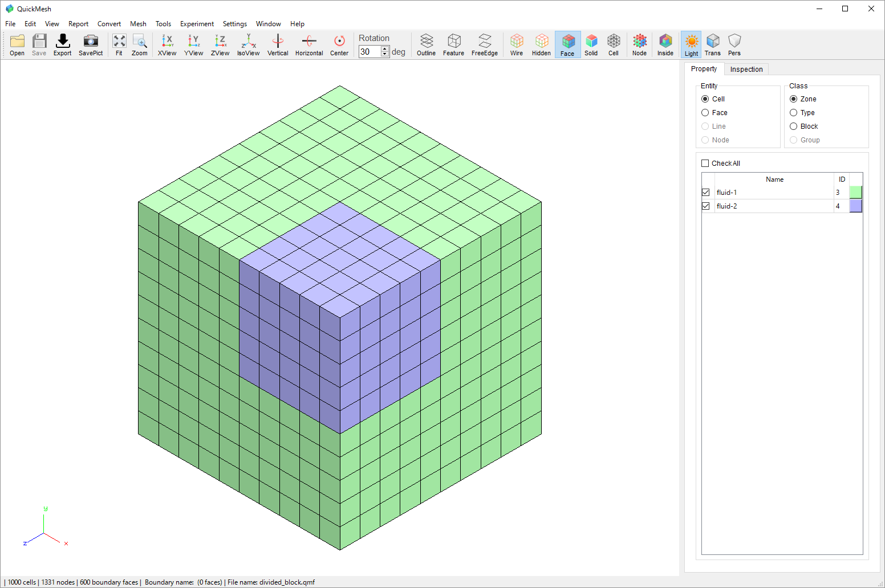
Task: Open the Mesh menu
Action: (x=138, y=24)
